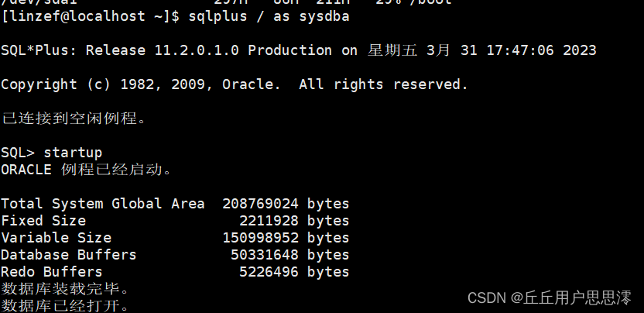The width and height of the screenshot is (644, 313).
Task: Click the 星期五 3月 31 date text
Action: (423, 50)
